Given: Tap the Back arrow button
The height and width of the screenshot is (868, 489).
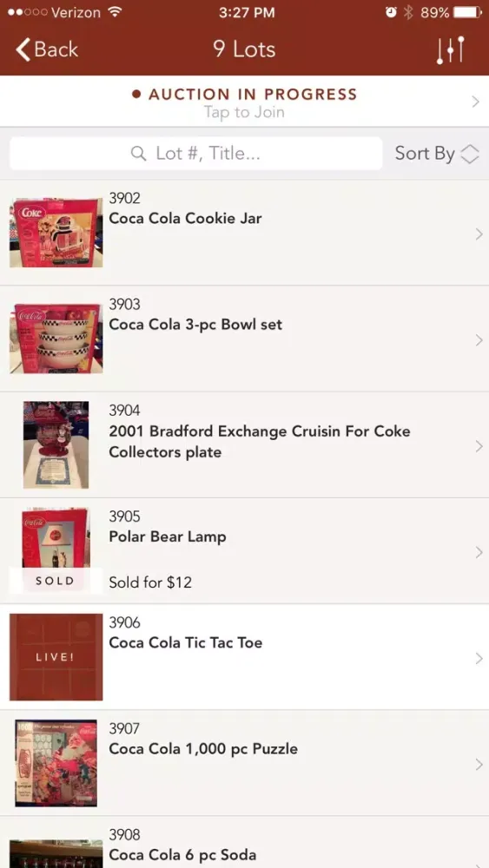Looking at the screenshot, I should coord(47,49).
